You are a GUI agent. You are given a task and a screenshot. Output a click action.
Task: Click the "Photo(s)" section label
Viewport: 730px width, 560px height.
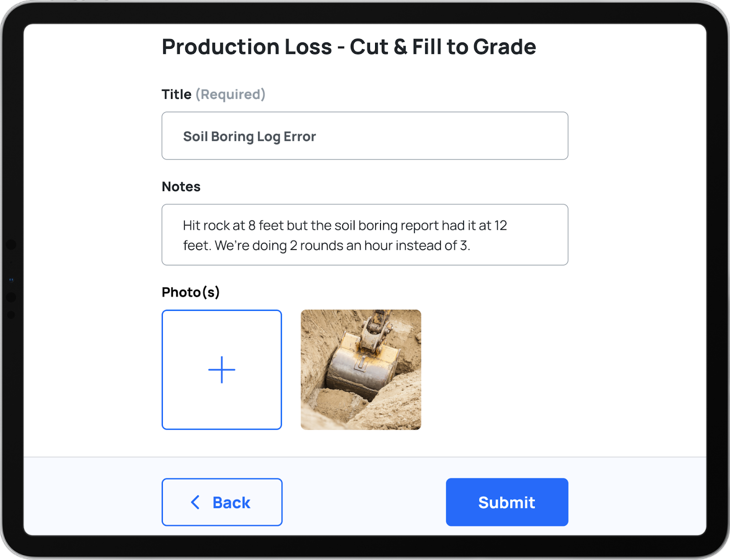[x=191, y=292]
